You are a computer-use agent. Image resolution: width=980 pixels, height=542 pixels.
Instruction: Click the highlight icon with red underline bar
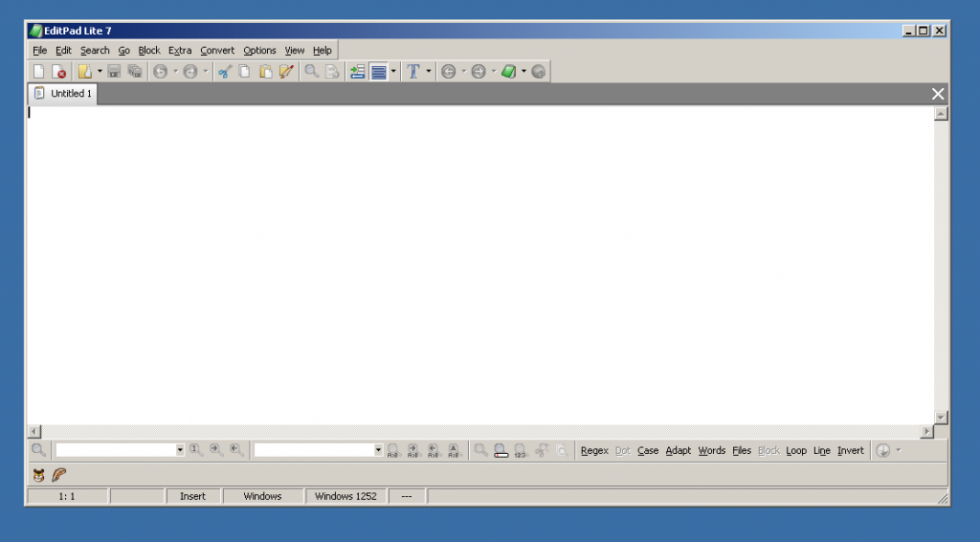tap(501, 451)
